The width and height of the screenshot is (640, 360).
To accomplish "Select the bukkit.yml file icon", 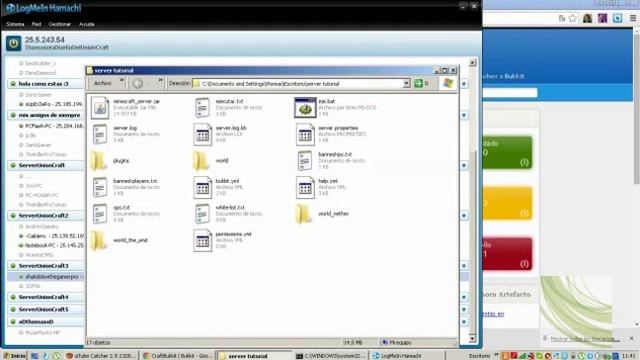I will (202, 187).
